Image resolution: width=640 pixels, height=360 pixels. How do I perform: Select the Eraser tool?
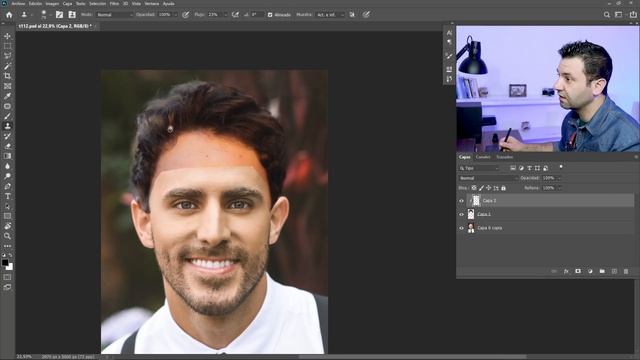point(7,146)
